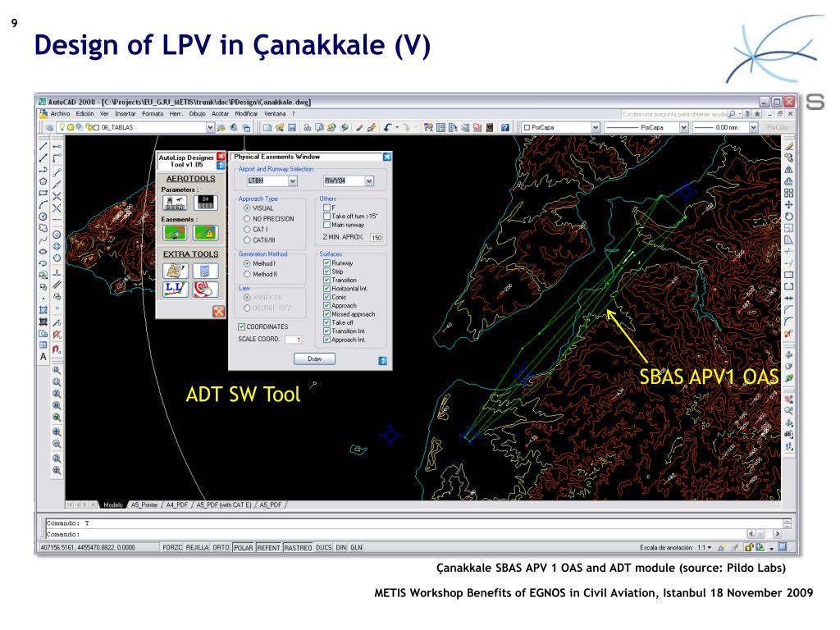Open the LTBH airport dropdown
This screenshot has width=840, height=630.
tap(293, 181)
